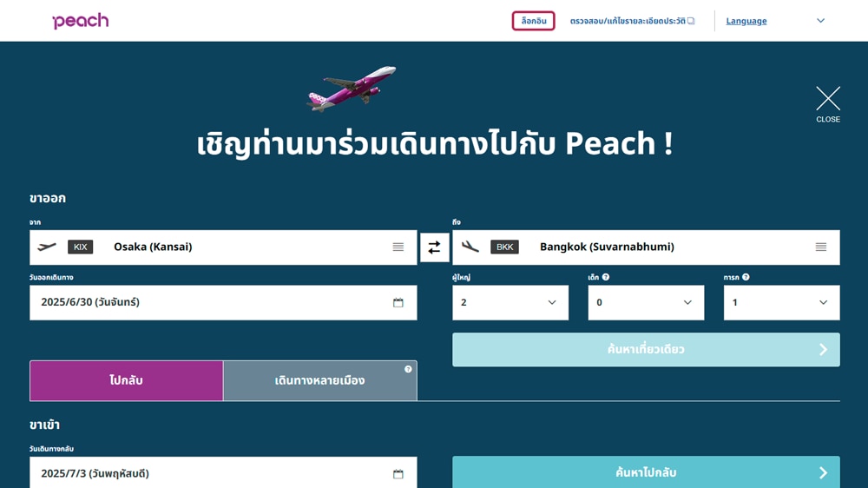This screenshot has width=868, height=488.
Task: Switch to เดินทางหลายเมือง multi-city tab
Action: pos(319,381)
